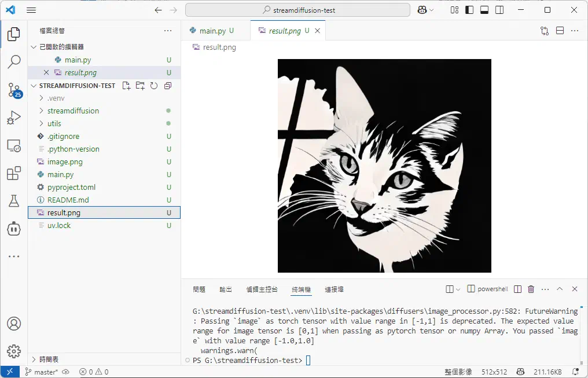This screenshot has height=378, width=588.
Task: Open the Remote Explorer view
Action: pos(14,146)
